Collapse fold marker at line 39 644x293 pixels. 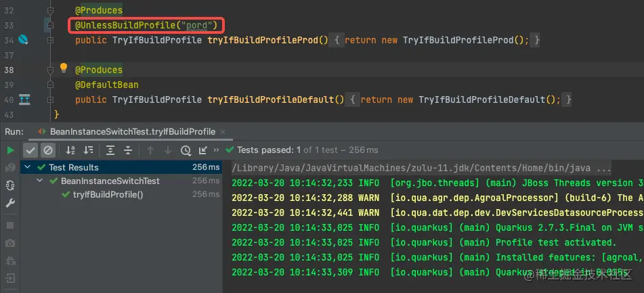(50, 85)
